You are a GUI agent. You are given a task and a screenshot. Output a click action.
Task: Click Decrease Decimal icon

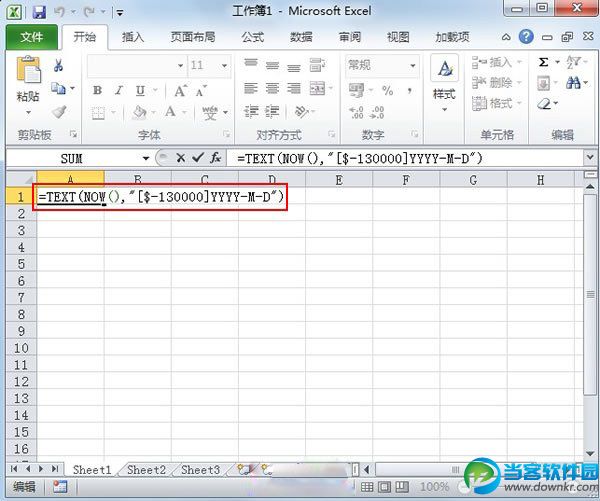(x=377, y=113)
